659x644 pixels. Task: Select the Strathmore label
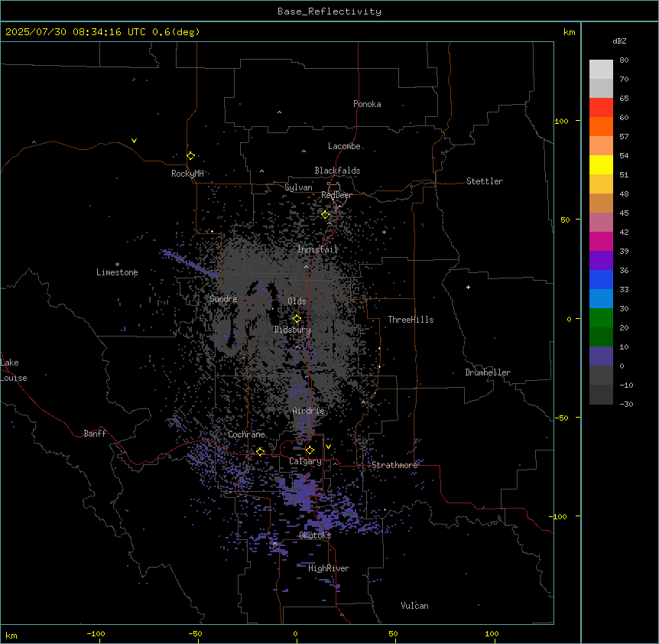click(x=394, y=465)
